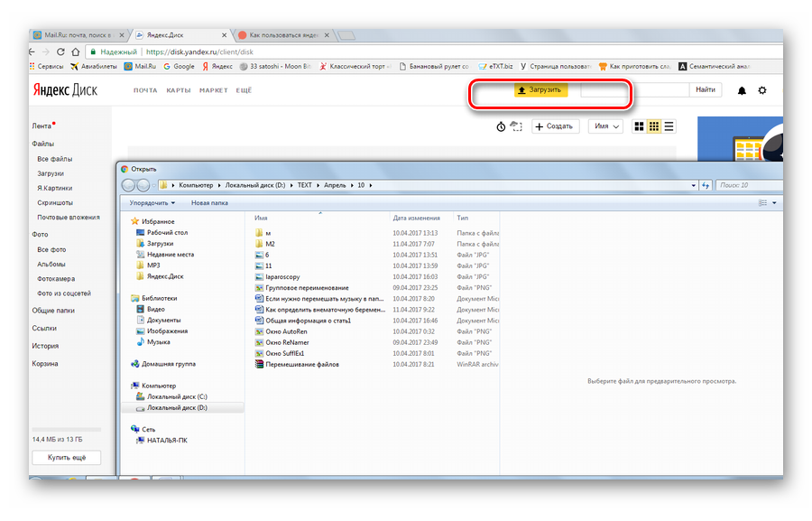
Task: Open the Google bookmark
Action: pos(179,66)
